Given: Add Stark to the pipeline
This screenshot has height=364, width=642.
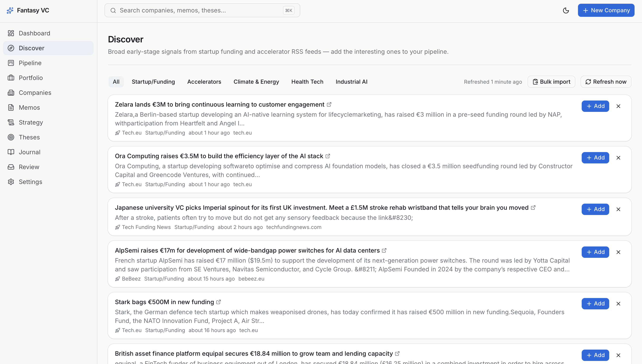Looking at the screenshot, I should tap(595, 304).
